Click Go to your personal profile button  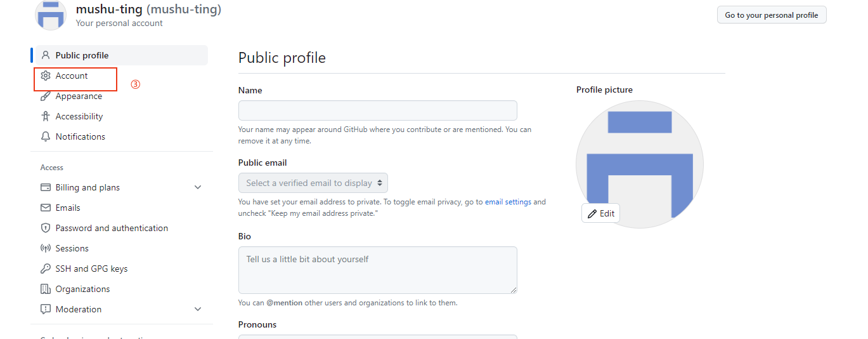click(x=771, y=15)
